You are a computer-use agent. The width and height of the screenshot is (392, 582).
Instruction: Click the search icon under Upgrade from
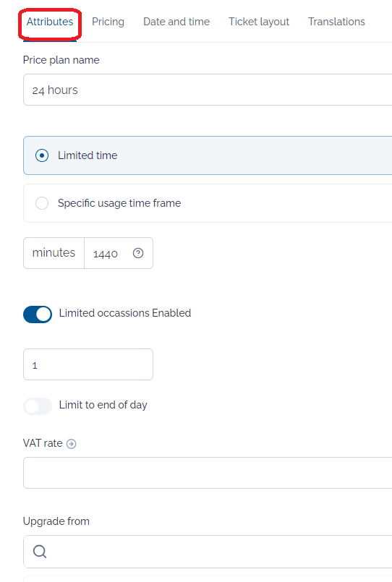(40, 552)
